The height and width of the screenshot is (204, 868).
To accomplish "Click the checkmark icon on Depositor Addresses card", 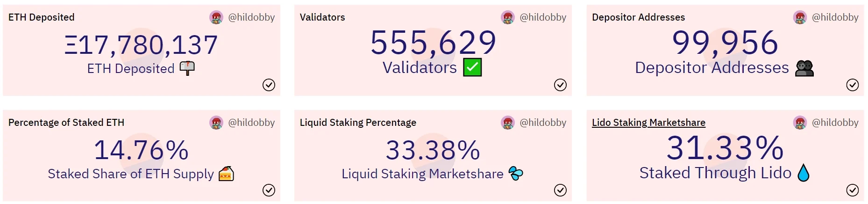I will (x=853, y=85).
